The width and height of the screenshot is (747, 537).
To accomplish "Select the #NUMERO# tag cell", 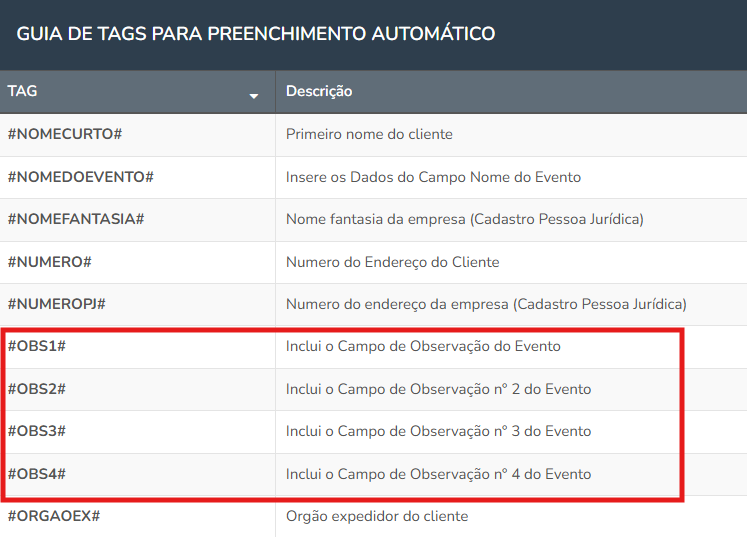I will coord(138,262).
